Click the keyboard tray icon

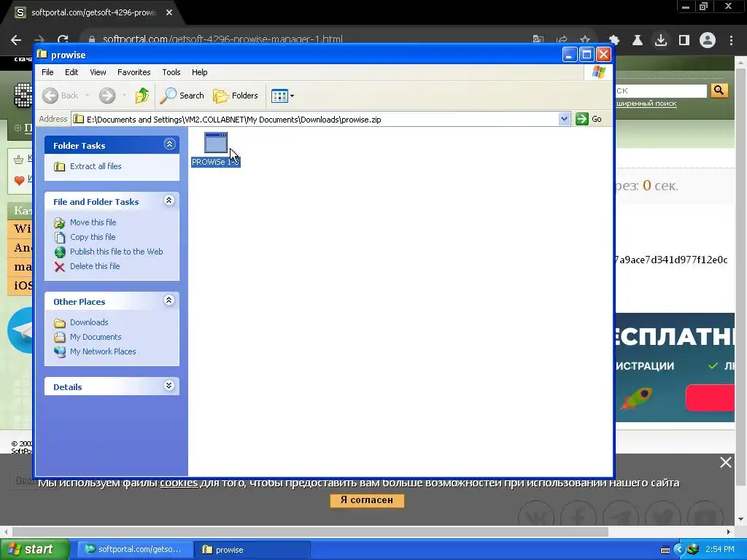coord(665,550)
